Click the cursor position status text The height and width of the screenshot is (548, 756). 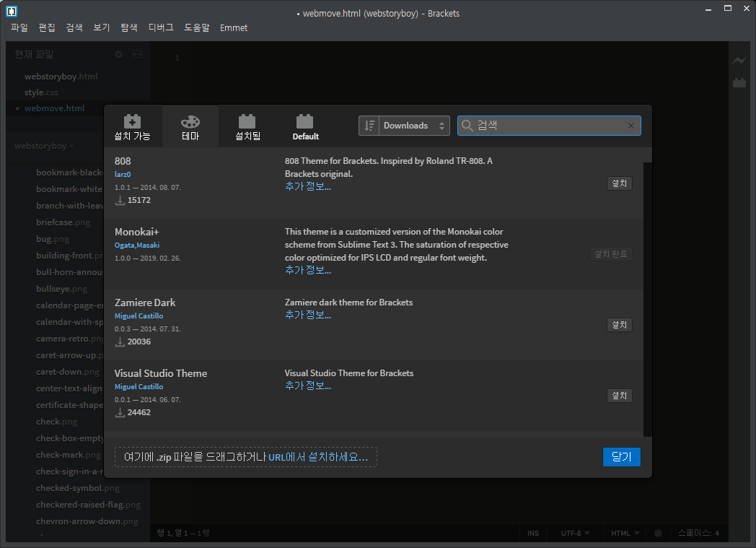coord(183,533)
